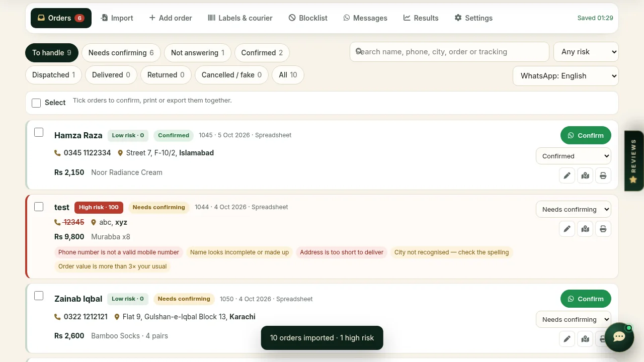Confirm Hamza Raza order via WhatsApp button
Screen dimensions: 644x362
[586, 135]
